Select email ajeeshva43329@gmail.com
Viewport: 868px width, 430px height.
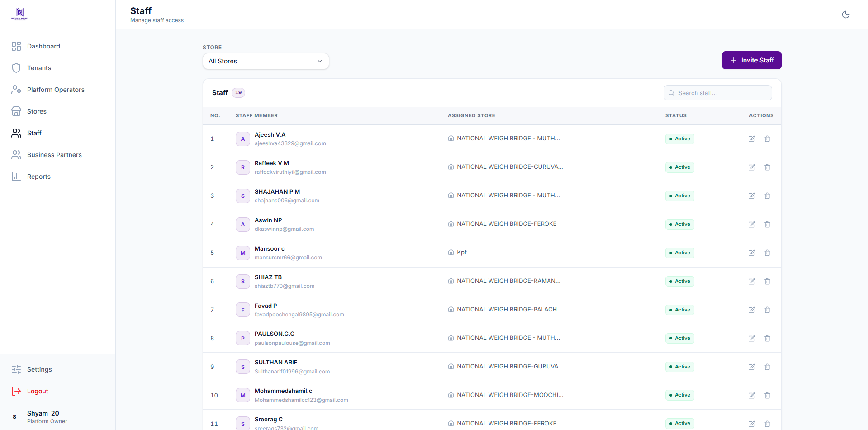(290, 143)
